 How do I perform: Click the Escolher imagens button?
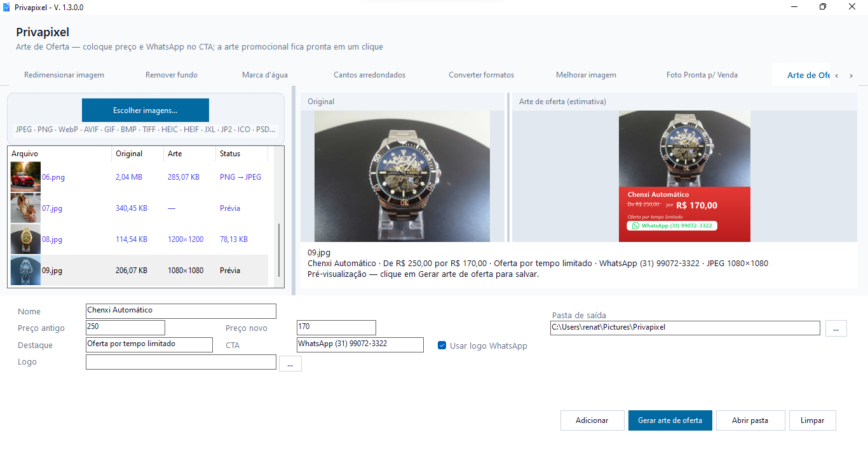146,111
